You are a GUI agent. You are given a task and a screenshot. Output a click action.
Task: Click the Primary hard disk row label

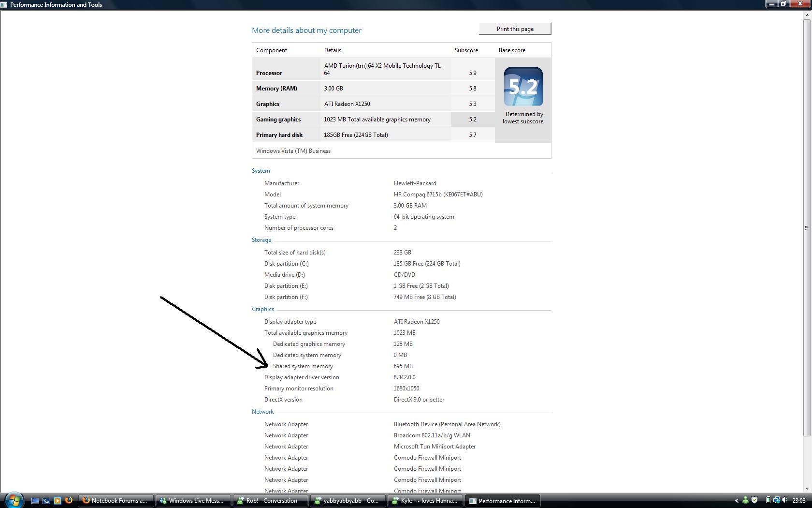(279, 135)
